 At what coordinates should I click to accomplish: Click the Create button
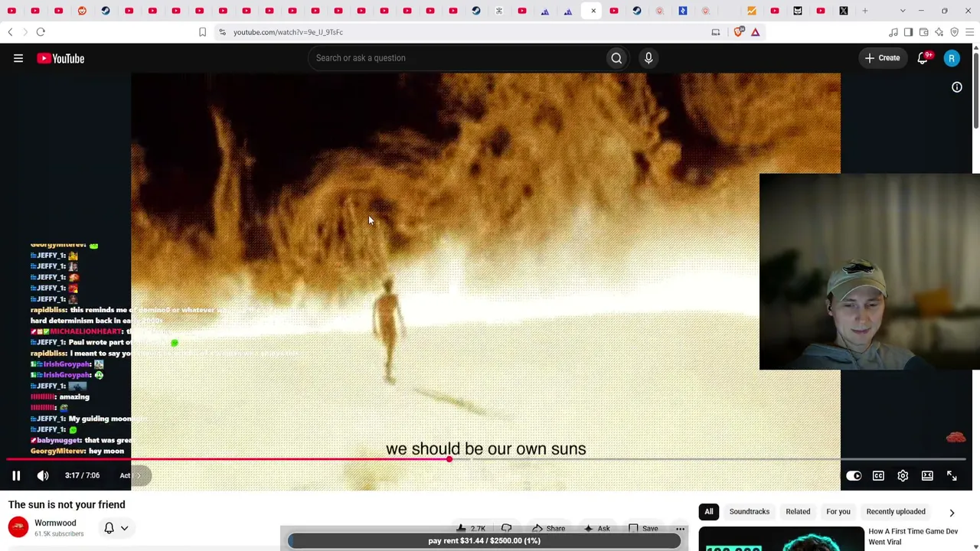[x=882, y=58]
